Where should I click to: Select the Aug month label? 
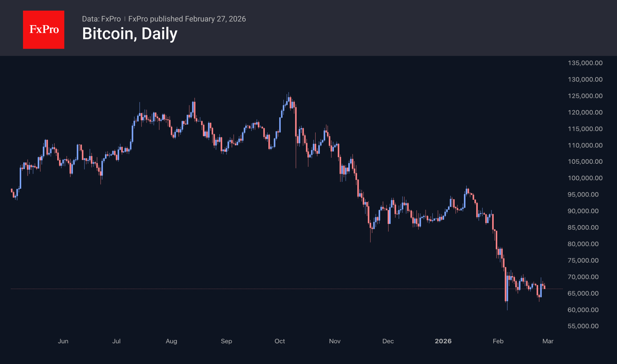tap(171, 341)
